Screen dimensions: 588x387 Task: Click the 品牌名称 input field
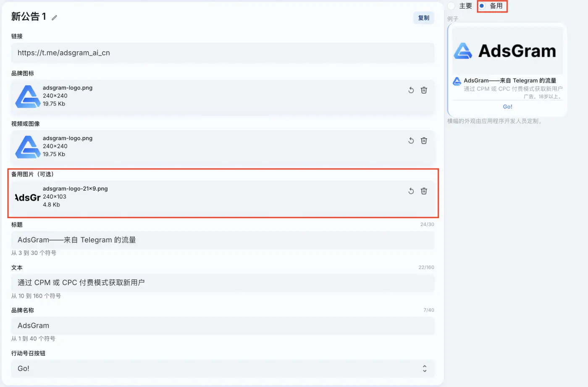(x=223, y=326)
